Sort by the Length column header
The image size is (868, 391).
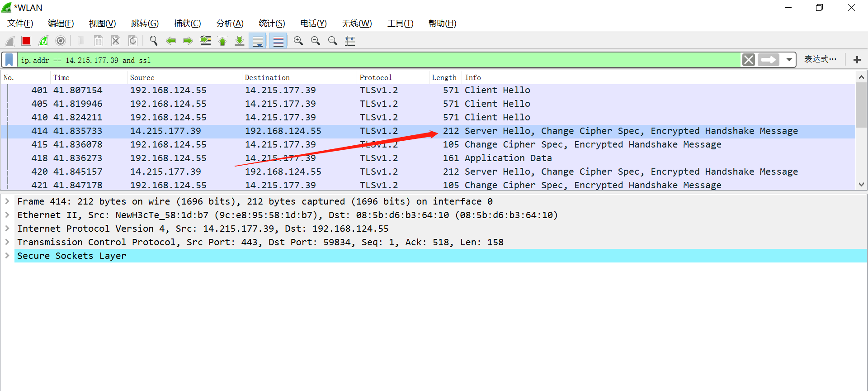pos(445,78)
